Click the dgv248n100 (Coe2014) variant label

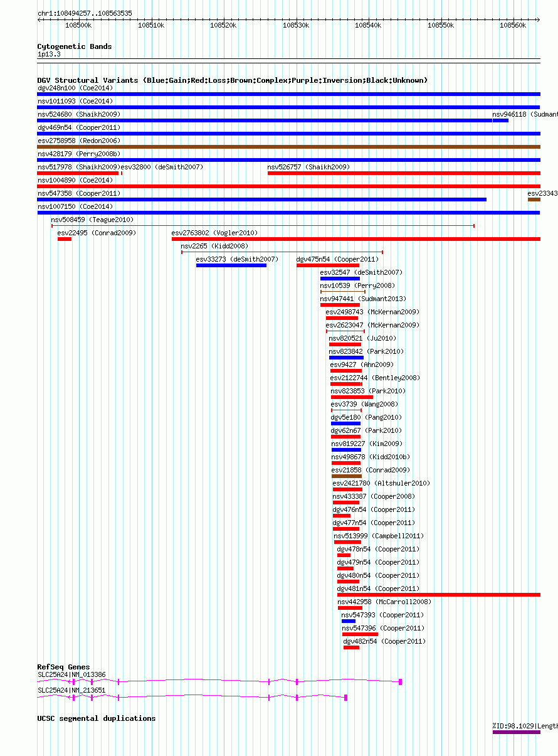[75, 88]
